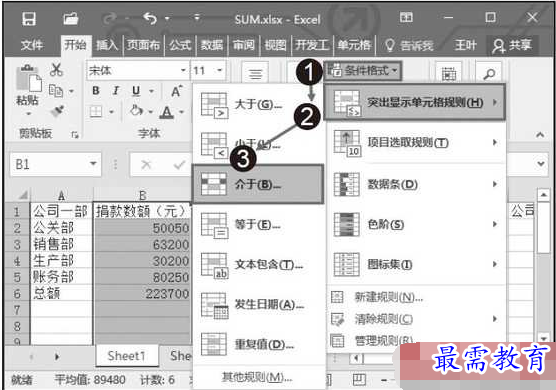Click the Redo arrow icon
Screen dimensions: 556x390
(110, 18)
